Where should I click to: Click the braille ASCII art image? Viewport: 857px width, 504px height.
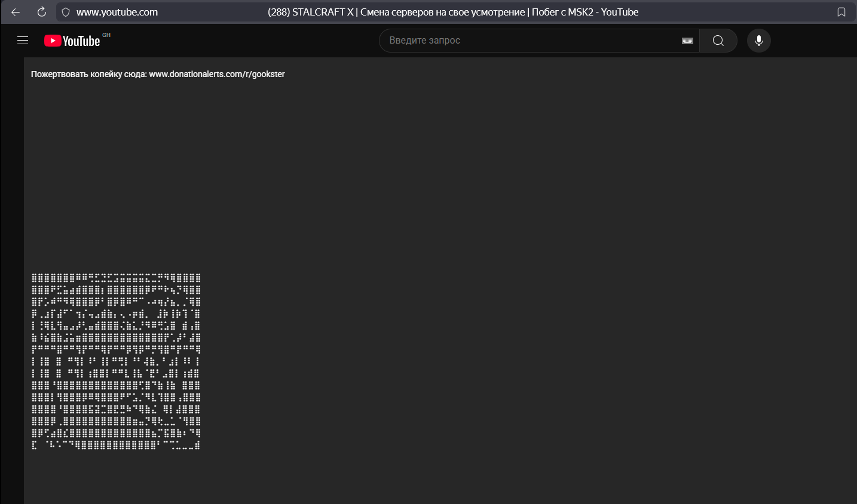[x=116, y=361]
